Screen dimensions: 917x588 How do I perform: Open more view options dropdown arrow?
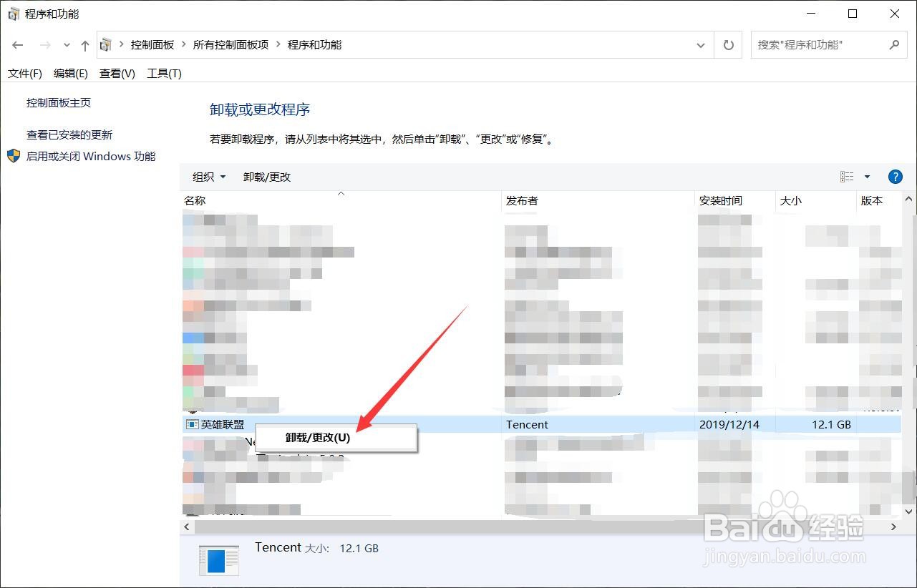(x=867, y=177)
